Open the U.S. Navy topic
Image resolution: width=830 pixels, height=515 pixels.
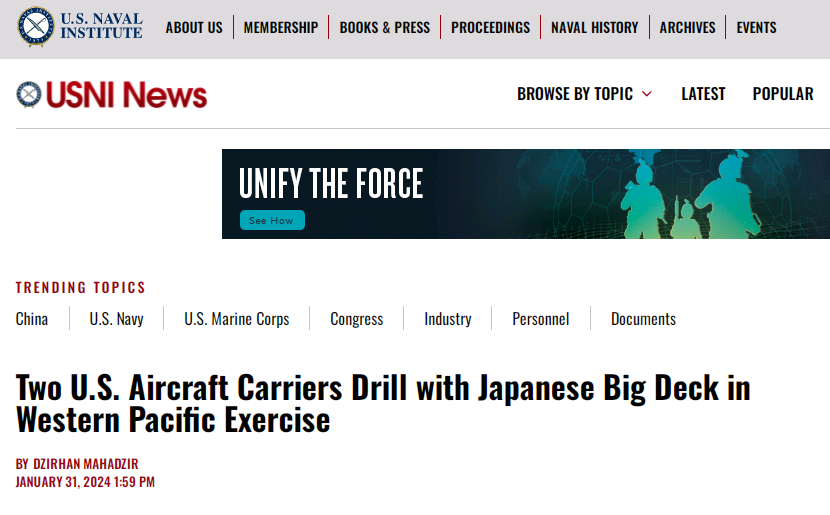click(x=116, y=319)
